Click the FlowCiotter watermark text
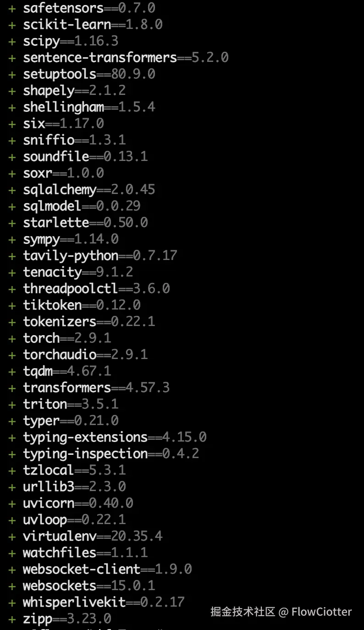This screenshot has height=630, width=364. tap(321, 612)
